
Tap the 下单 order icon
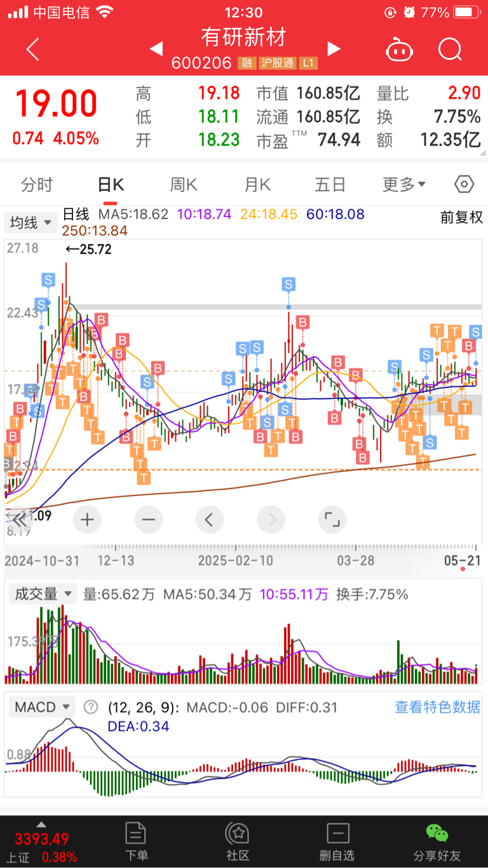136,832
